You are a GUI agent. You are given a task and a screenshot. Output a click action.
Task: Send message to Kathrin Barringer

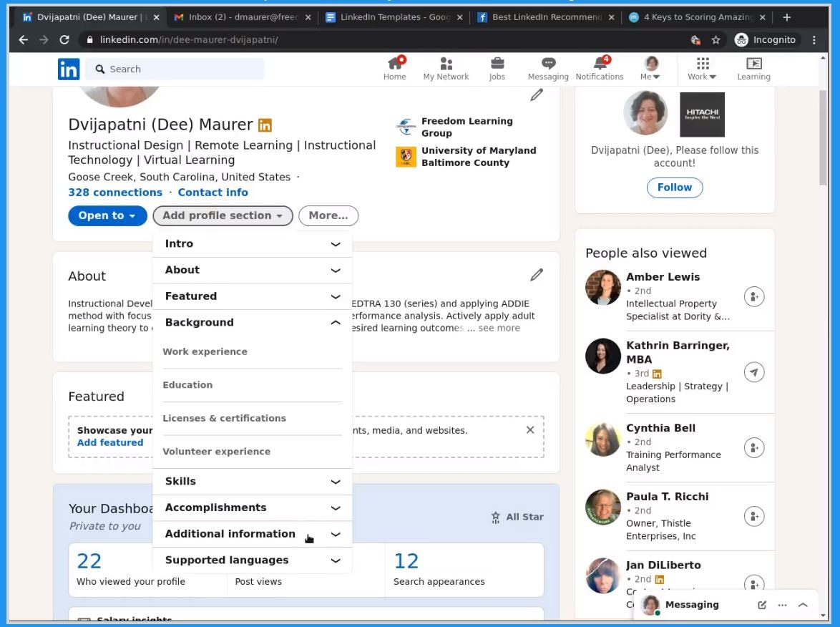click(753, 372)
